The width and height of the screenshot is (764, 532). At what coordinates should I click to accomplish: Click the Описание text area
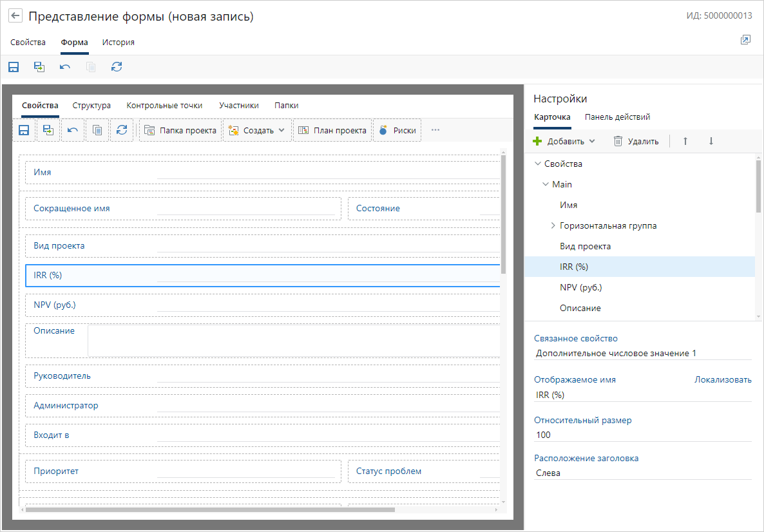pos(294,341)
